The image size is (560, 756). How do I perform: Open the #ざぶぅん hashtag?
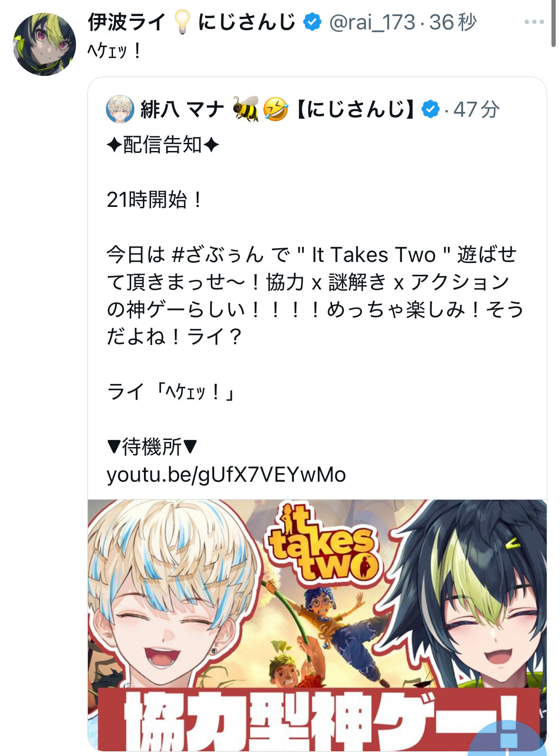coord(218,255)
